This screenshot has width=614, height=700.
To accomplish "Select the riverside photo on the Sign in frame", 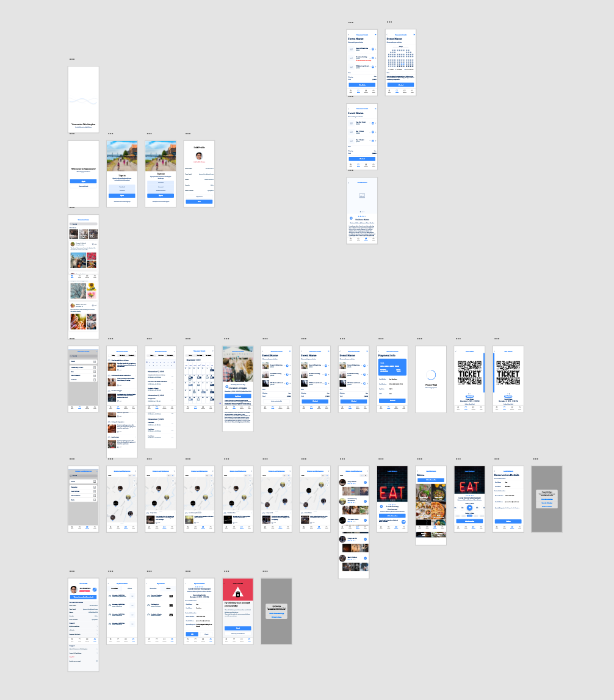I will pyautogui.click(x=122, y=156).
